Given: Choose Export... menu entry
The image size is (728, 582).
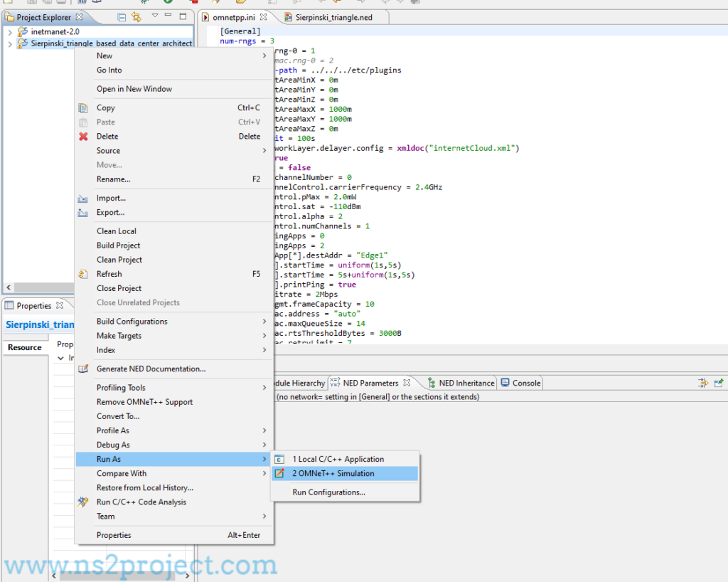Looking at the screenshot, I should pyautogui.click(x=174, y=212).
